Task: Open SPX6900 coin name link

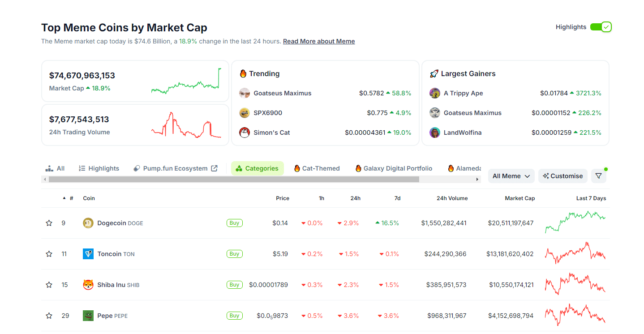Action: pyautogui.click(x=268, y=113)
